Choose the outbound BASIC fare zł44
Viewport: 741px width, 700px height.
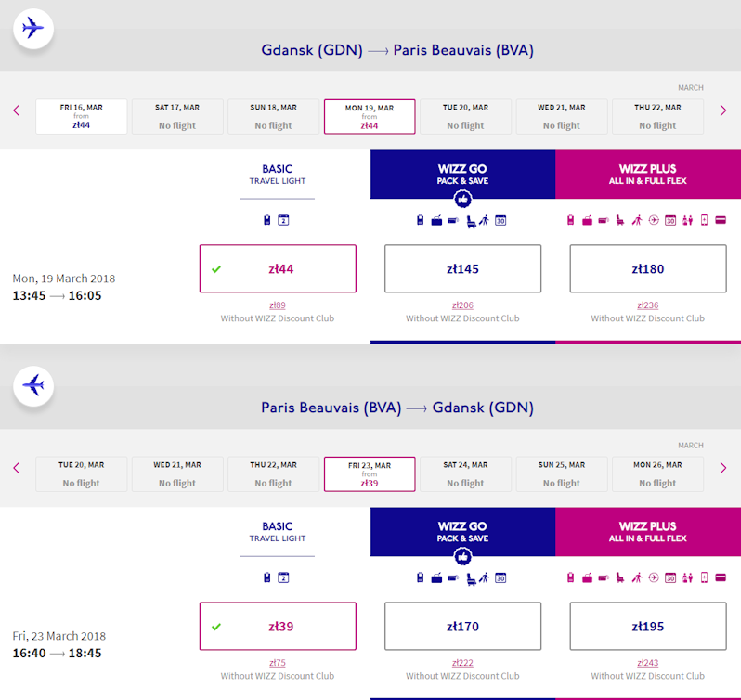click(278, 268)
